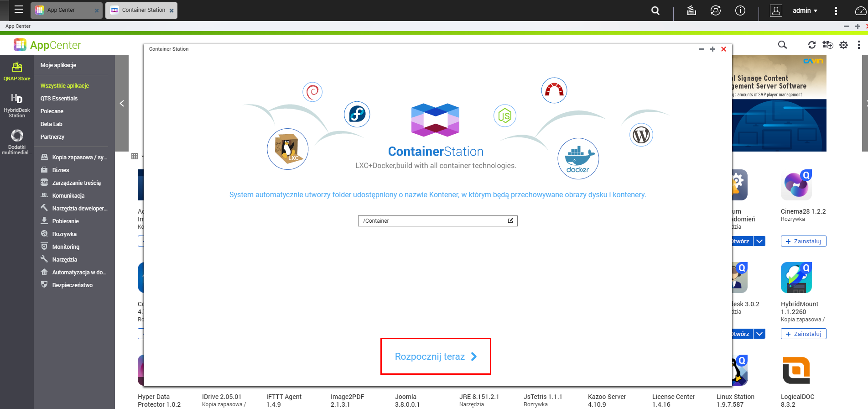This screenshot has height=409, width=868.
Task: Click the user profile icon
Action: click(776, 10)
